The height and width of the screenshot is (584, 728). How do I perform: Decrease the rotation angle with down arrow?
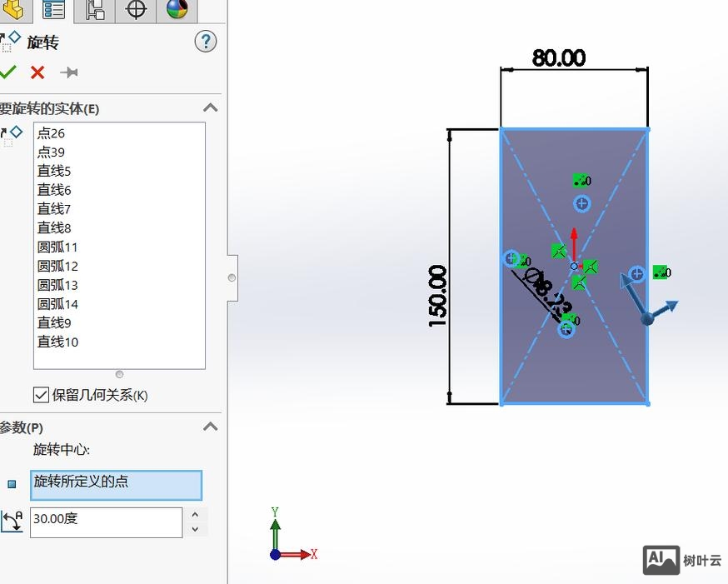point(195,530)
